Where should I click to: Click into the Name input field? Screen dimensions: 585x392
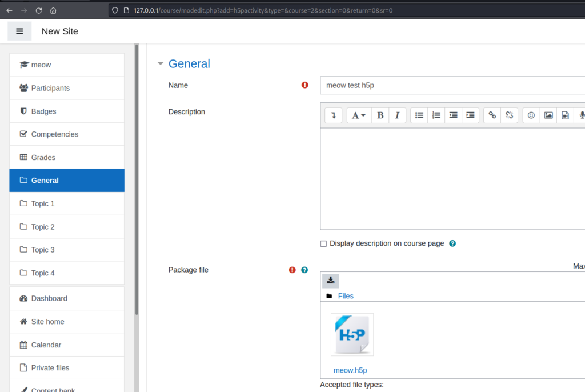point(451,85)
